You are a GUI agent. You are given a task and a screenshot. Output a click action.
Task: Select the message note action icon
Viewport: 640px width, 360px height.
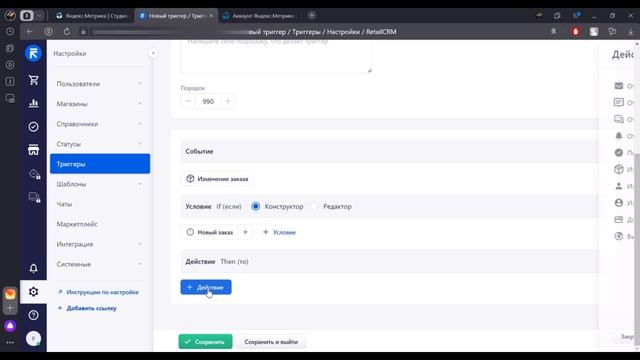tap(619, 102)
